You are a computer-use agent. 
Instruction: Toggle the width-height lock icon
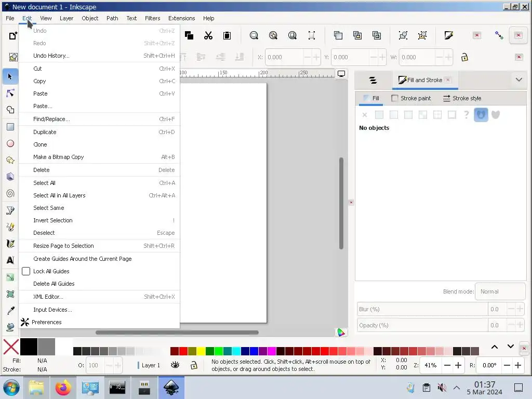point(464,57)
